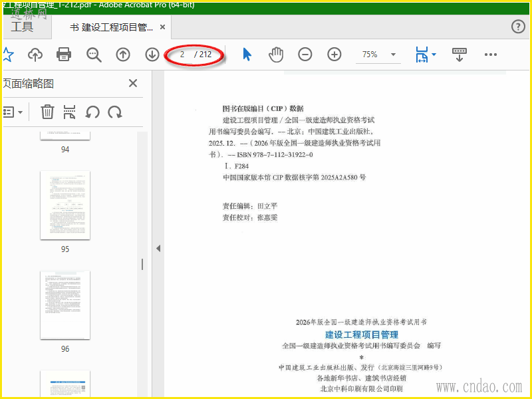Open more tools ellipsis menu
The image size is (532, 399).
491,55
